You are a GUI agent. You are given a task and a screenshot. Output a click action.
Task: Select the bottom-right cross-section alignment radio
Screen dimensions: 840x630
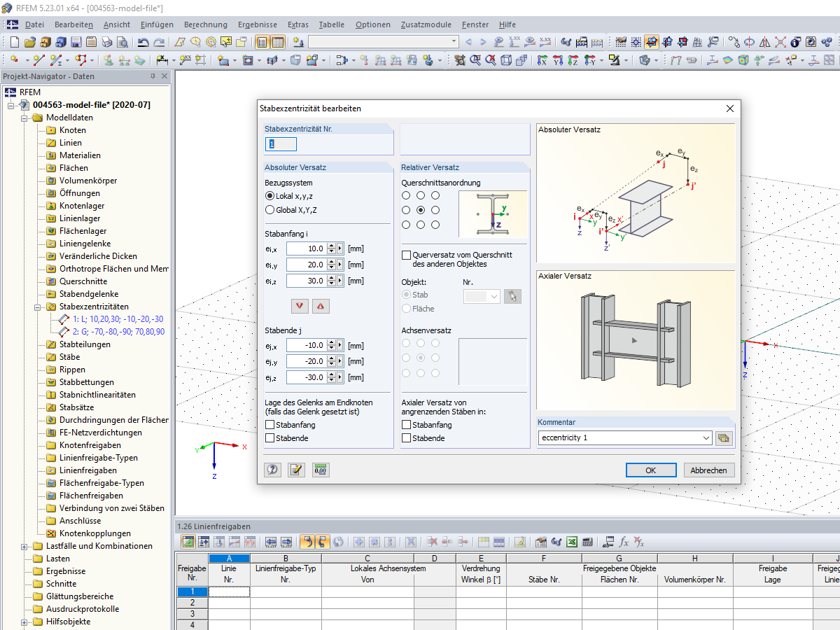(x=435, y=225)
